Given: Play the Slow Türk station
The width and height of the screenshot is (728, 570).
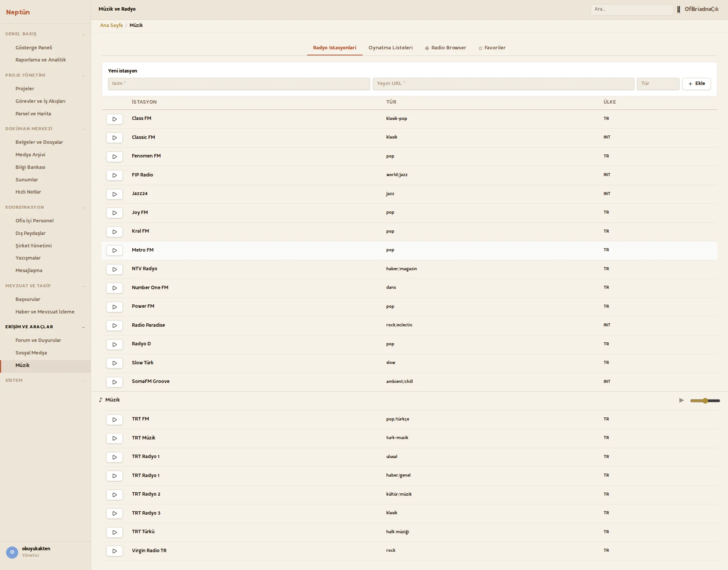Looking at the screenshot, I should [x=115, y=363].
